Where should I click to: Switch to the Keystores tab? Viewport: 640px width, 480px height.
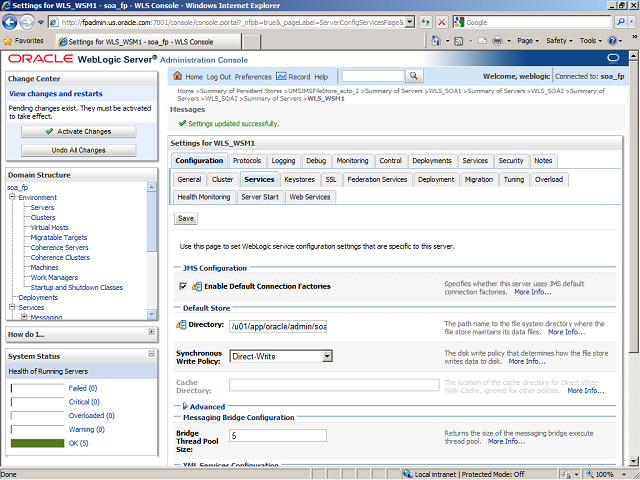(299, 179)
